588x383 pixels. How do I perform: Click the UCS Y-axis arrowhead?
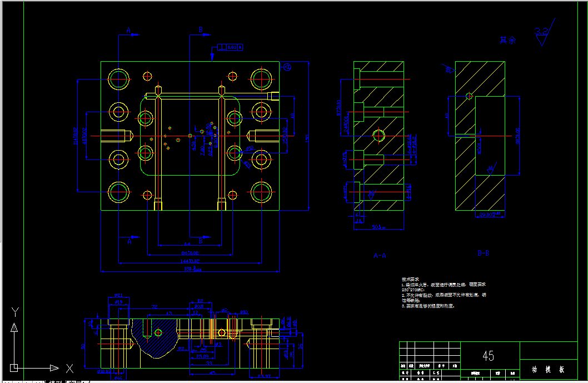pos(14,327)
